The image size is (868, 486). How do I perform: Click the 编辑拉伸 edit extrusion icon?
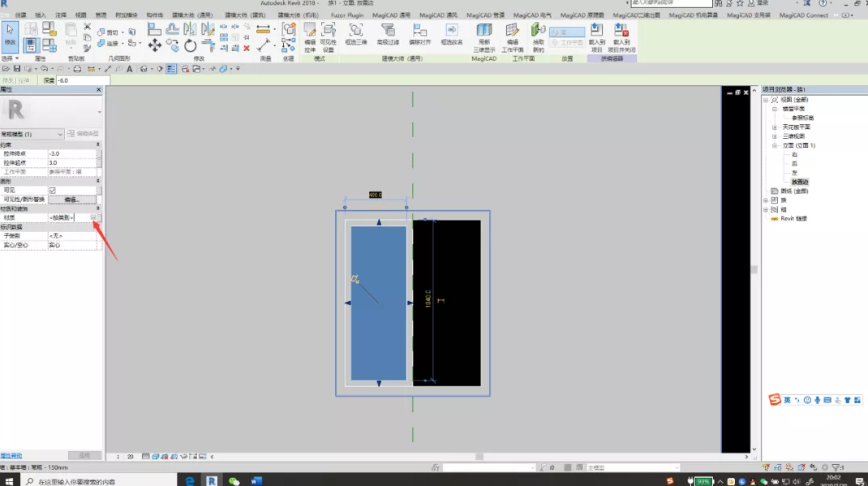[x=310, y=37]
